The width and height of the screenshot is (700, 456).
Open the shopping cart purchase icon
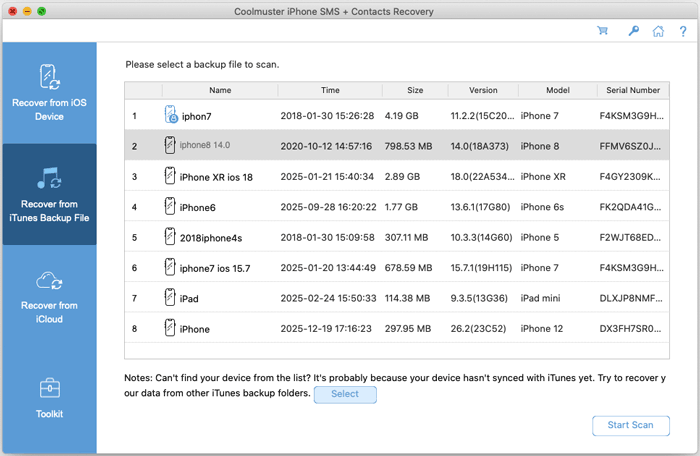(x=602, y=30)
